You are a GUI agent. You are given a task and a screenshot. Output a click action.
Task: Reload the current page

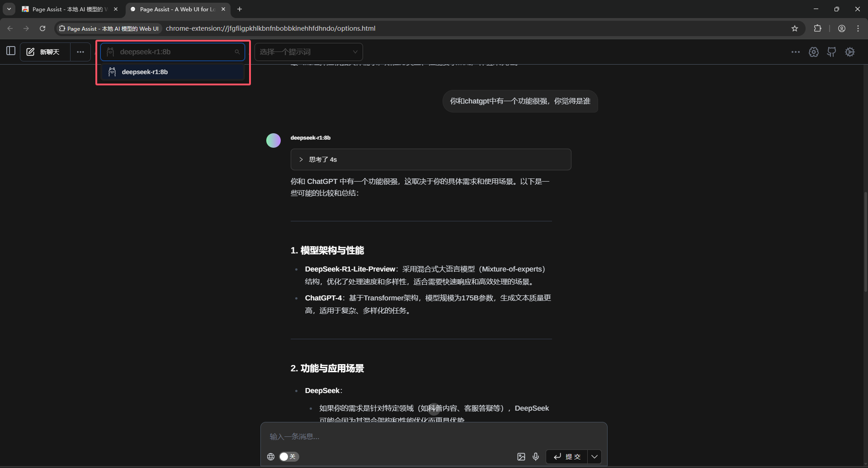click(x=42, y=28)
